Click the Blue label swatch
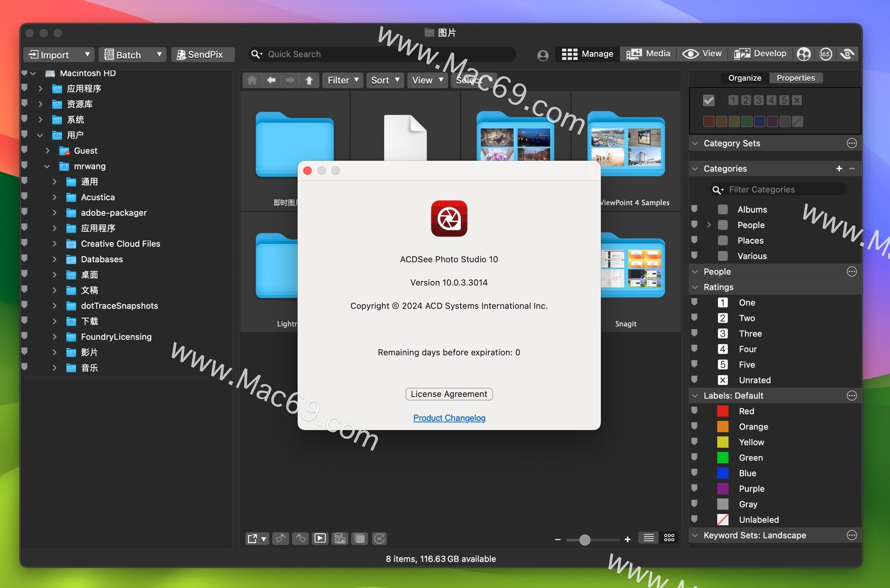 pyautogui.click(x=723, y=474)
